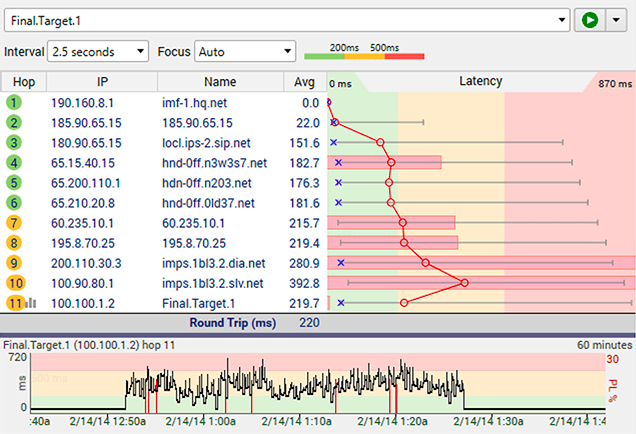
Task: Click the 2/14/14 1:20a timeline tick label
Action: coord(392,421)
